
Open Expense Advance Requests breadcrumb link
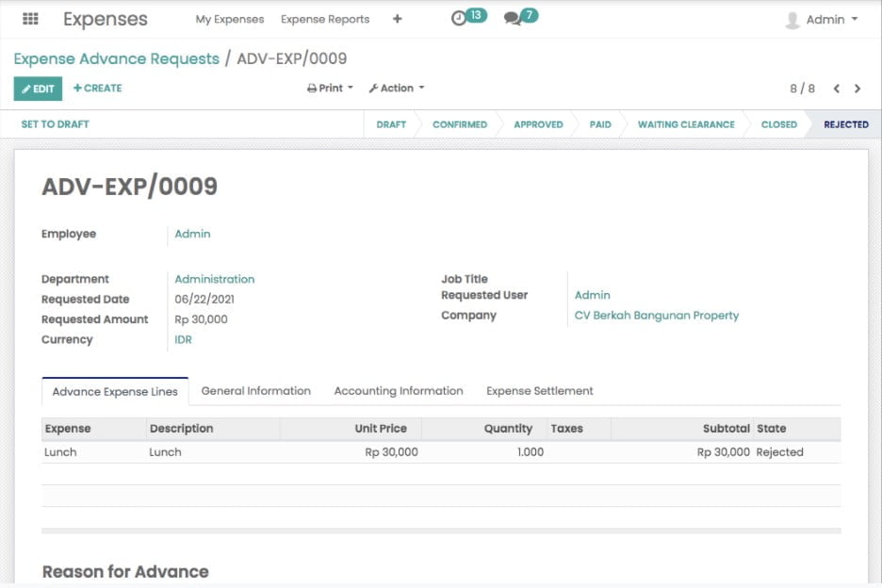(x=116, y=58)
